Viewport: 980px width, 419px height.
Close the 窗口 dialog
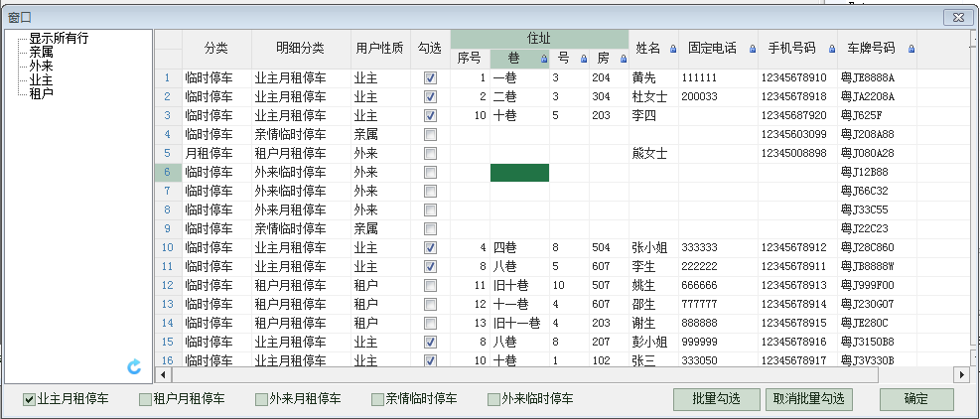pyautogui.click(x=957, y=18)
